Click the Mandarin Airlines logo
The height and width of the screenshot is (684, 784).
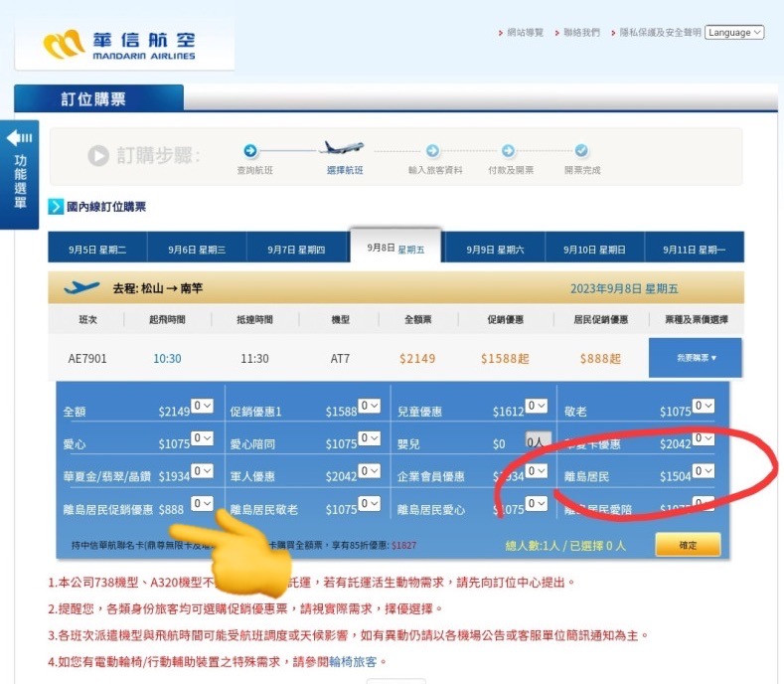(x=119, y=45)
